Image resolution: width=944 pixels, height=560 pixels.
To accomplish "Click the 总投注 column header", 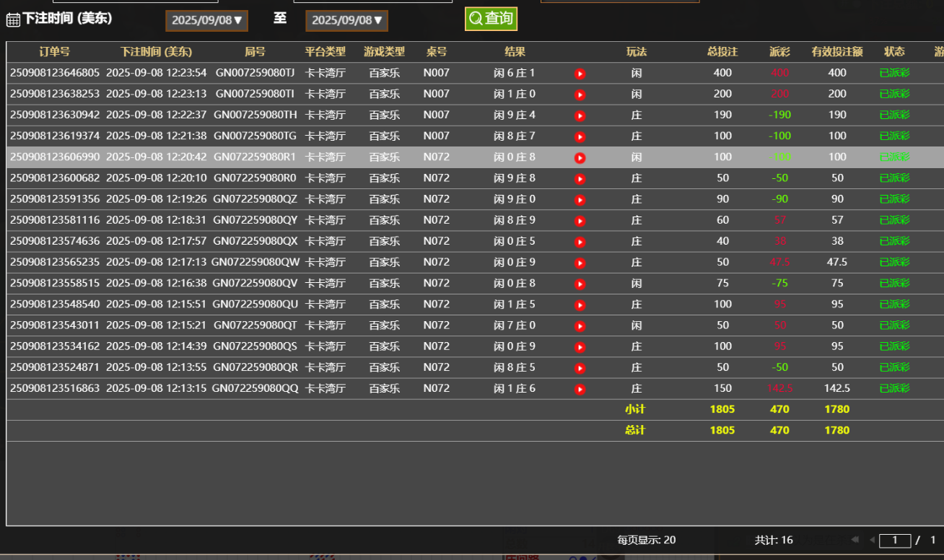I will [x=722, y=52].
